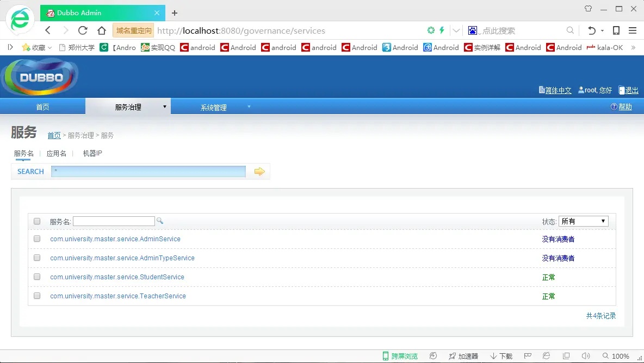Check the StudentService row checkbox
The image size is (644, 363).
(x=37, y=277)
